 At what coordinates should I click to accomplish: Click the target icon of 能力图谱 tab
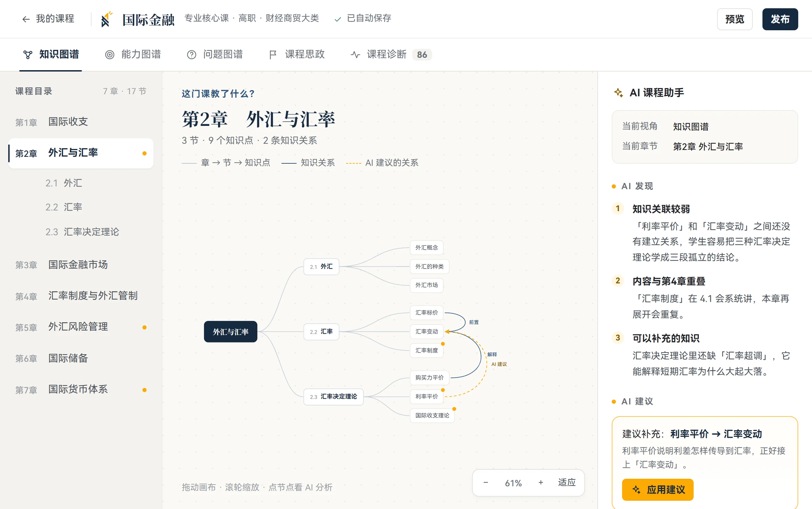[x=109, y=55]
